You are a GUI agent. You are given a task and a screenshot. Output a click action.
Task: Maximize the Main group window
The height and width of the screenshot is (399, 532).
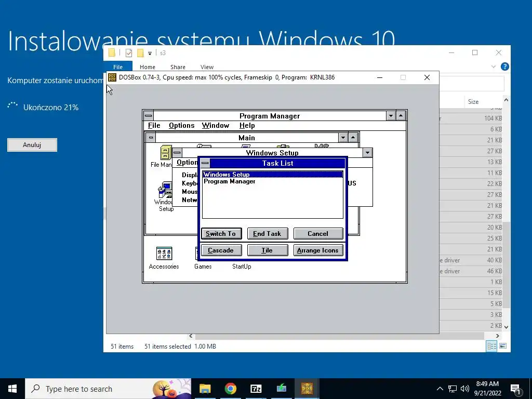[353, 137]
